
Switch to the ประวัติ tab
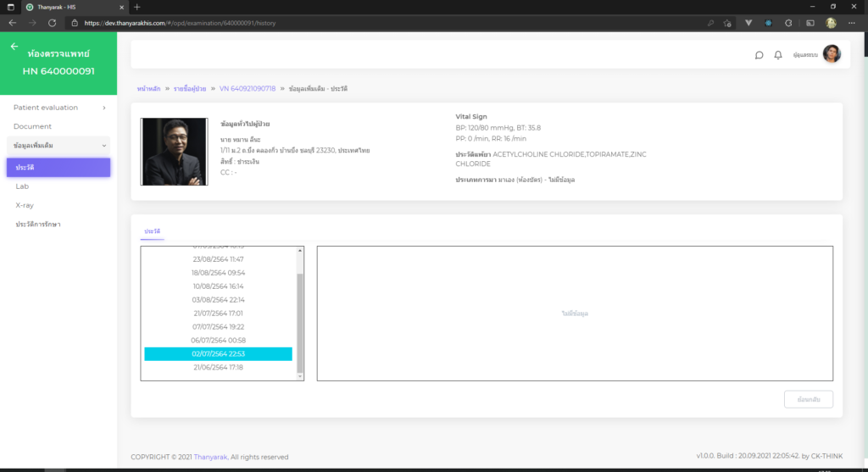pos(153,231)
